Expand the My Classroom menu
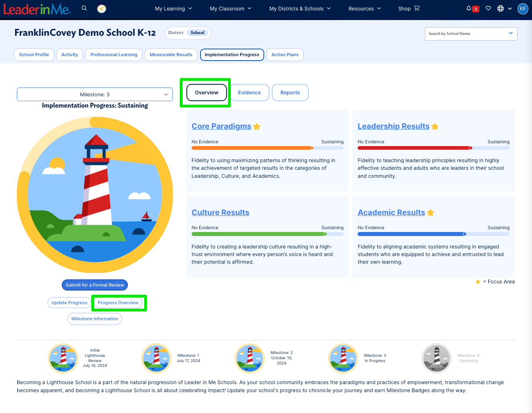Image resolution: width=532 pixels, height=413 pixels. pyautogui.click(x=231, y=8)
